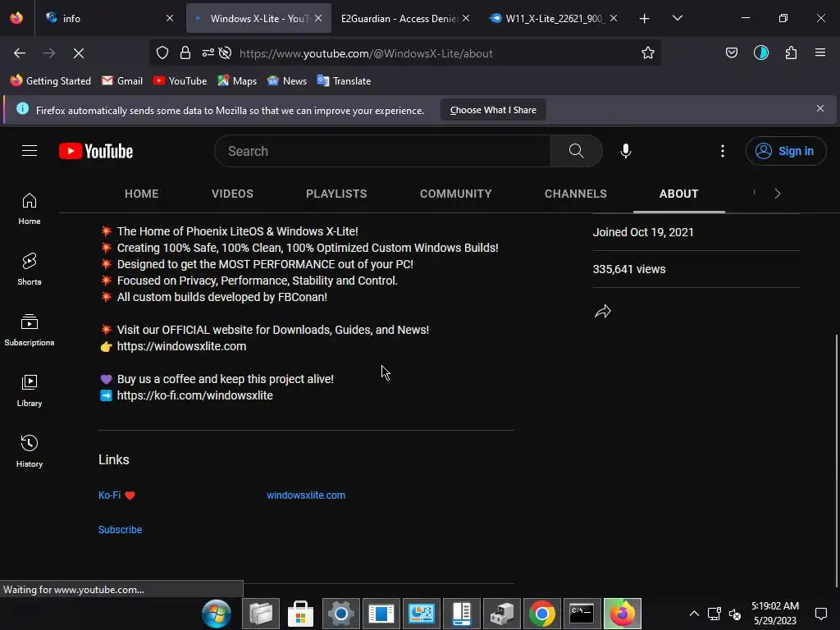Click the Subscribe link
Viewport: 840px width, 630px height.
(x=120, y=529)
